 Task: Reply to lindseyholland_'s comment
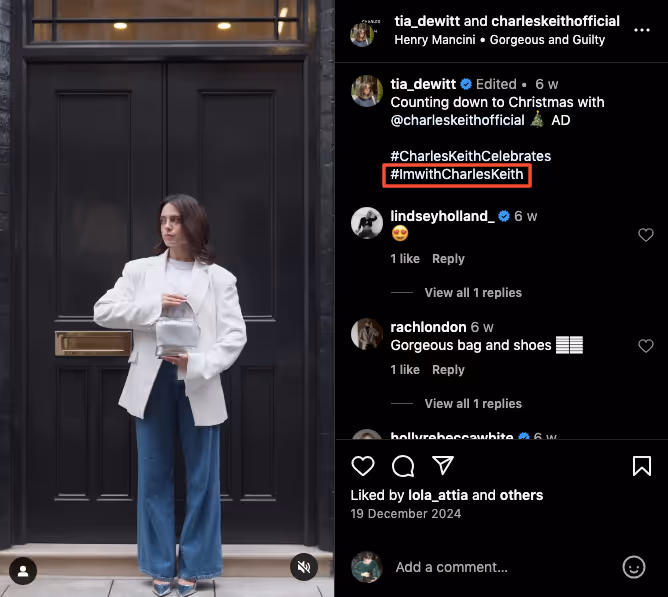tap(448, 259)
